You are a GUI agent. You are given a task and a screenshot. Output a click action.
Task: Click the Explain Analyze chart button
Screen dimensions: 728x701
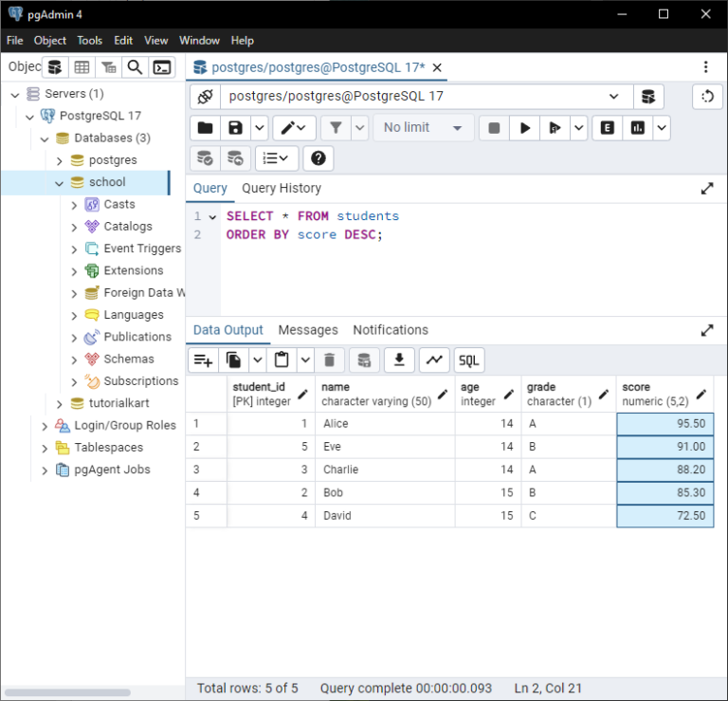638,128
